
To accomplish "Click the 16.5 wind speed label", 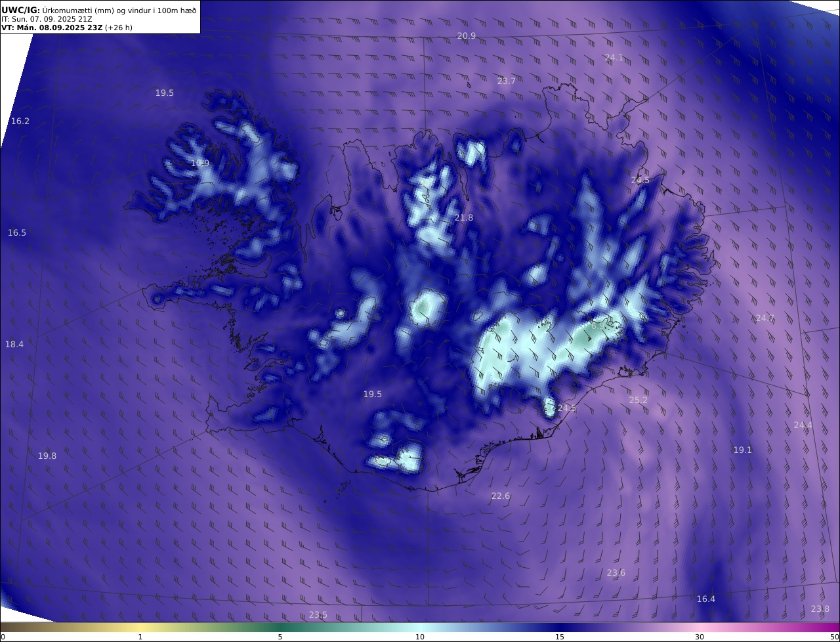I will pyautogui.click(x=17, y=232).
